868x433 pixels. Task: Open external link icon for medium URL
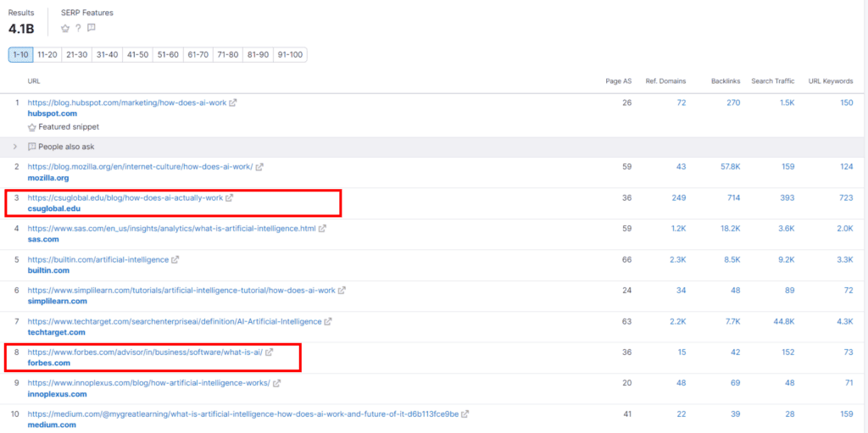(x=465, y=414)
